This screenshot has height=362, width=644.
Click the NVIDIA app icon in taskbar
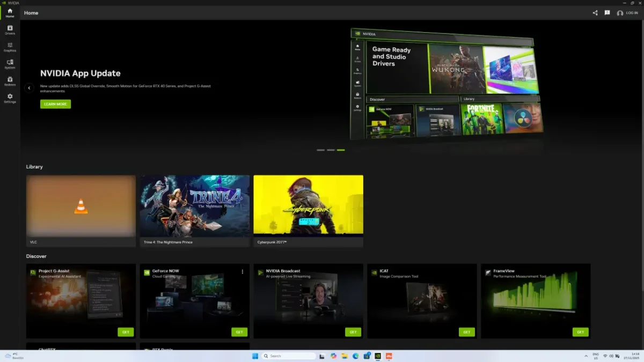[x=378, y=356]
